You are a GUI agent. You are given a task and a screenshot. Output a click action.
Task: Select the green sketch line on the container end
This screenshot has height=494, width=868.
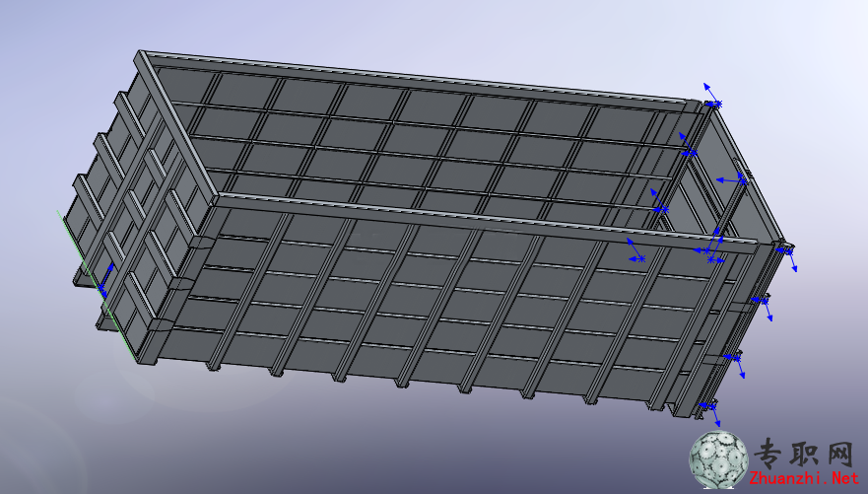tap(97, 286)
